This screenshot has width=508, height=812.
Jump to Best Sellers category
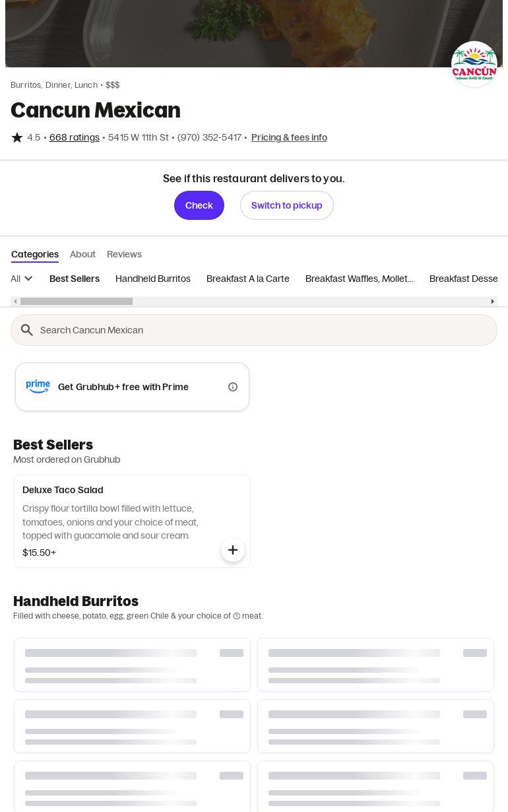pyautogui.click(x=75, y=279)
